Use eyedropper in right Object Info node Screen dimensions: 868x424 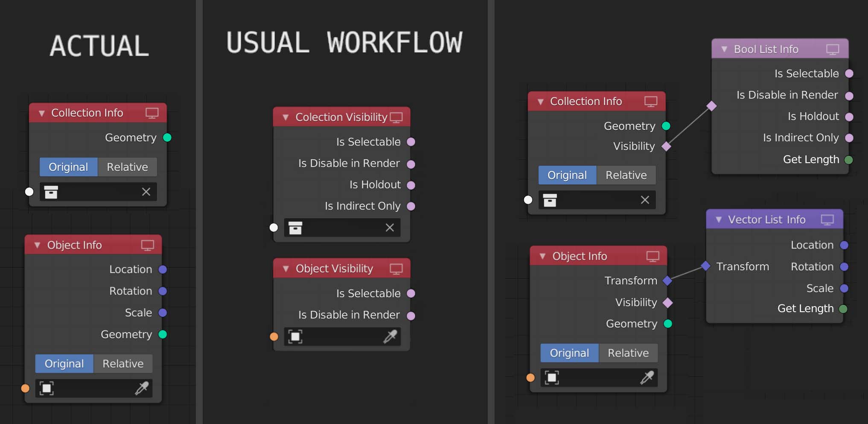[x=647, y=377]
